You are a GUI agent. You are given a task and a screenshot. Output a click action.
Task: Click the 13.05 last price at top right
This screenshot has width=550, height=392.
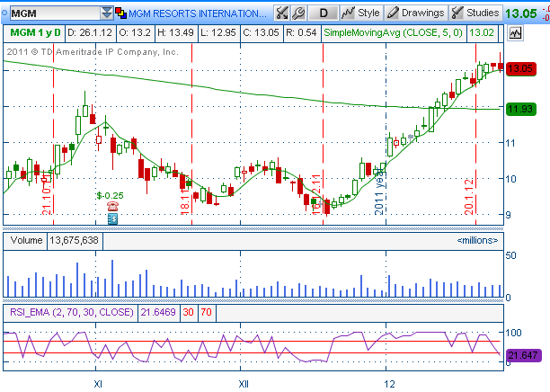(521, 13)
